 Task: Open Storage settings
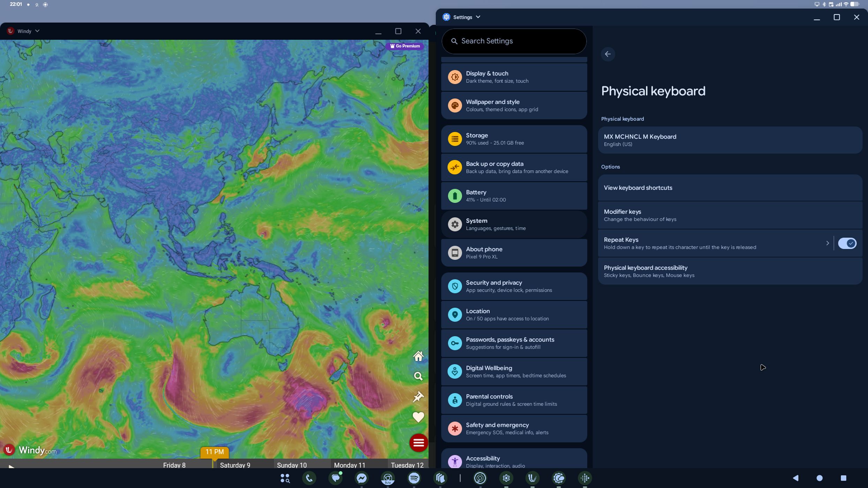pyautogui.click(x=514, y=139)
